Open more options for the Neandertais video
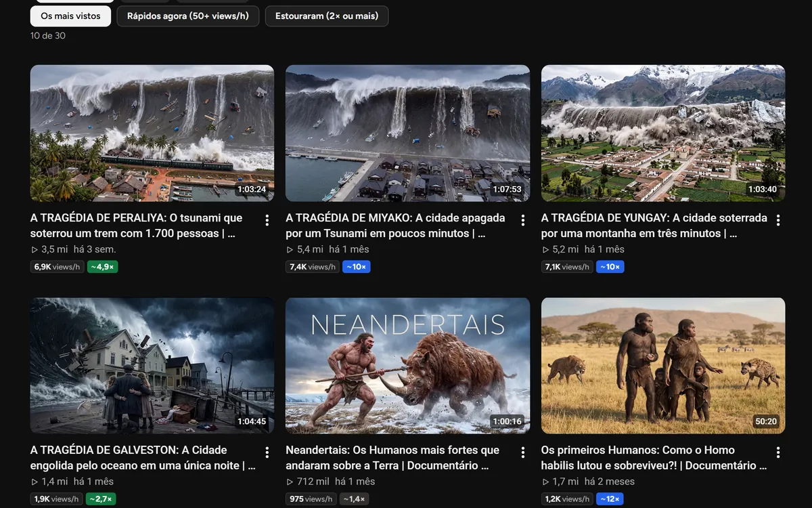 (522, 452)
